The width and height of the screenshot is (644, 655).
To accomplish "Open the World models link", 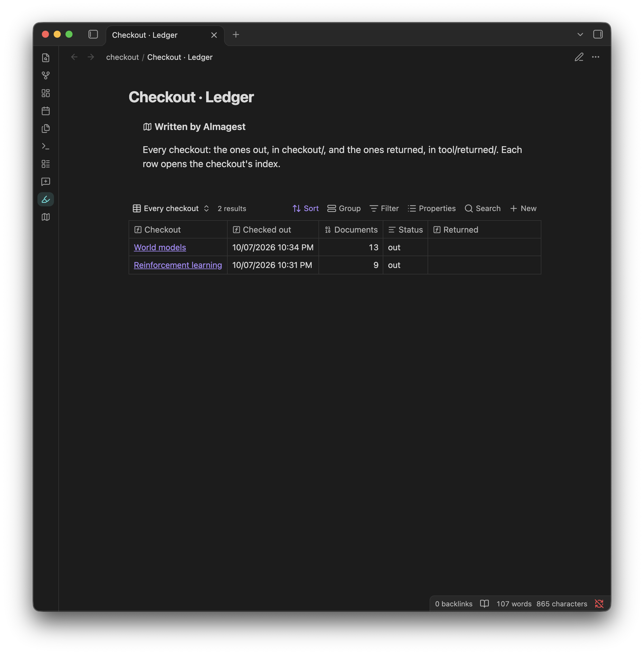I will [x=160, y=247].
